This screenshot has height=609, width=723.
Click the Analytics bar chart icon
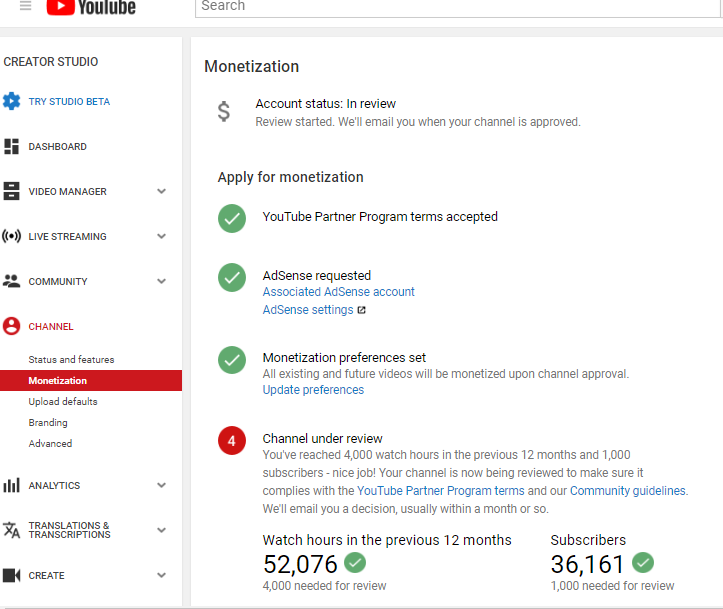click(12, 485)
